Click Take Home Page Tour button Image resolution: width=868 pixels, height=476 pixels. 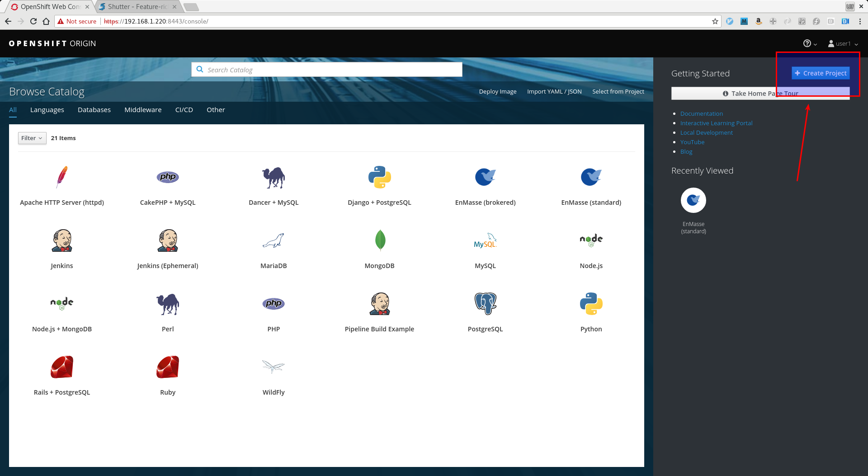[760, 94]
